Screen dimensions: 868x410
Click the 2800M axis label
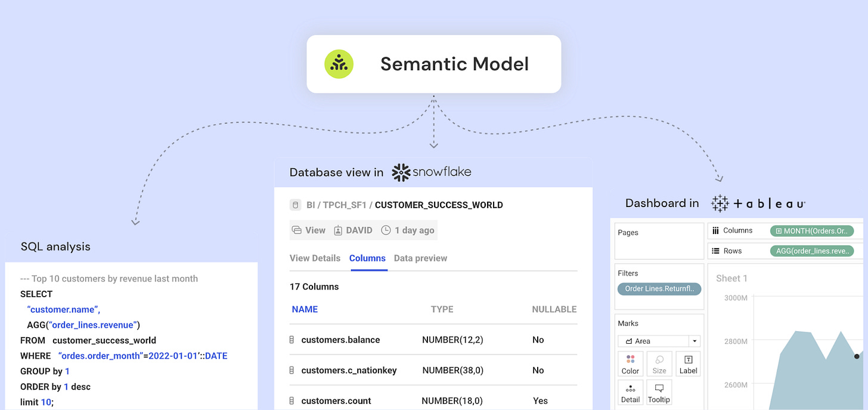coord(736,341)
